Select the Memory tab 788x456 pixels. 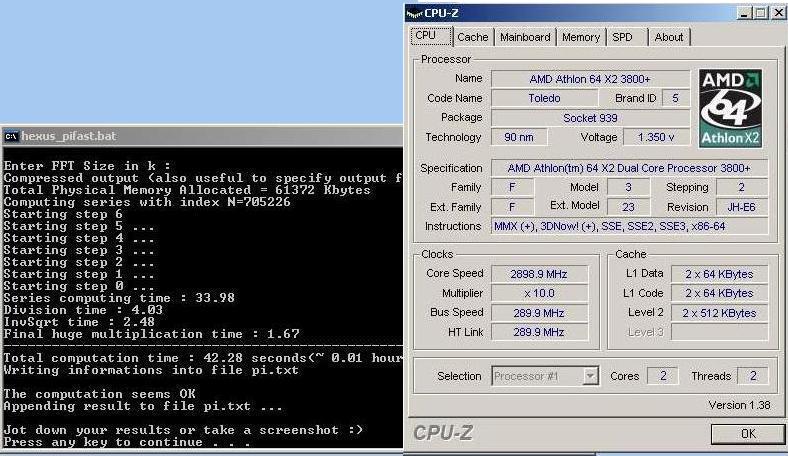581,37
